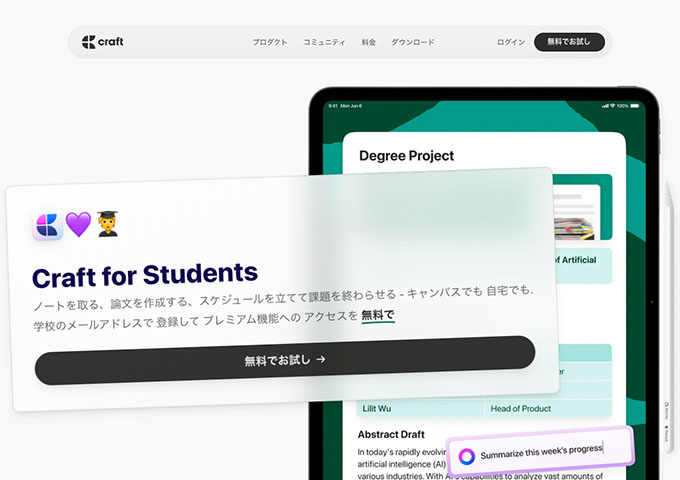The image size is (680, 480).
Task: Click the wide 無料でお試し arrow button
Action: pyautogui.click(x=285, y=360)
